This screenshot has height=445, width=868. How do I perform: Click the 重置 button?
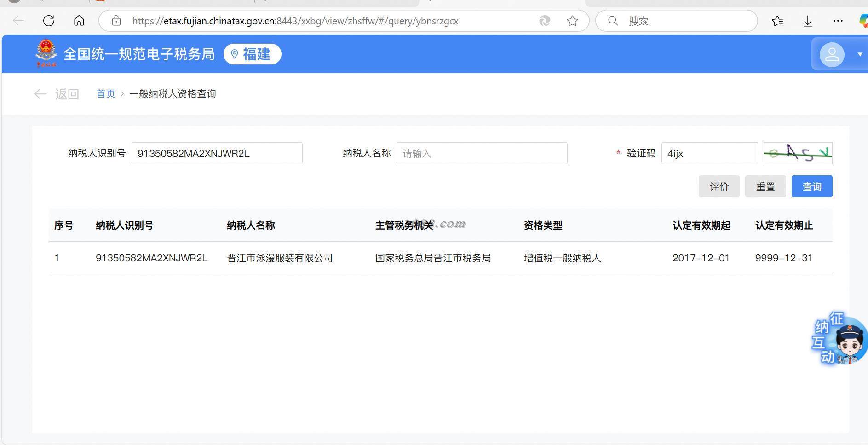765,186
